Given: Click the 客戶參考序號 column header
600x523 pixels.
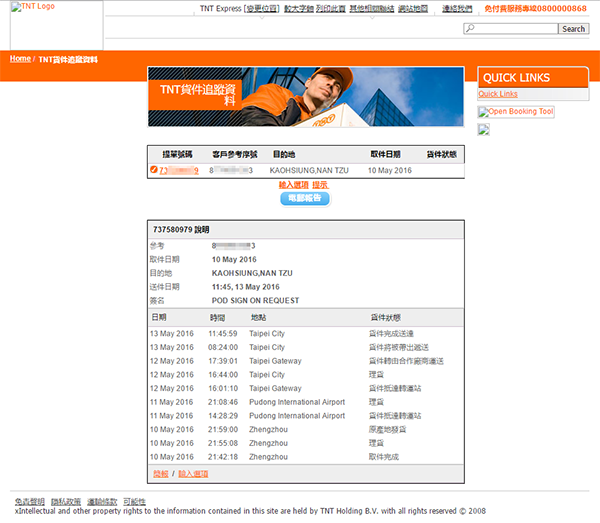Looking at the screenshot, I should coord(235,154).
